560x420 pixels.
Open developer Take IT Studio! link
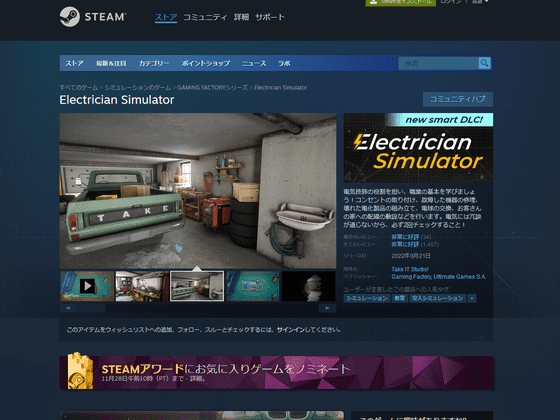pos(410,269)
